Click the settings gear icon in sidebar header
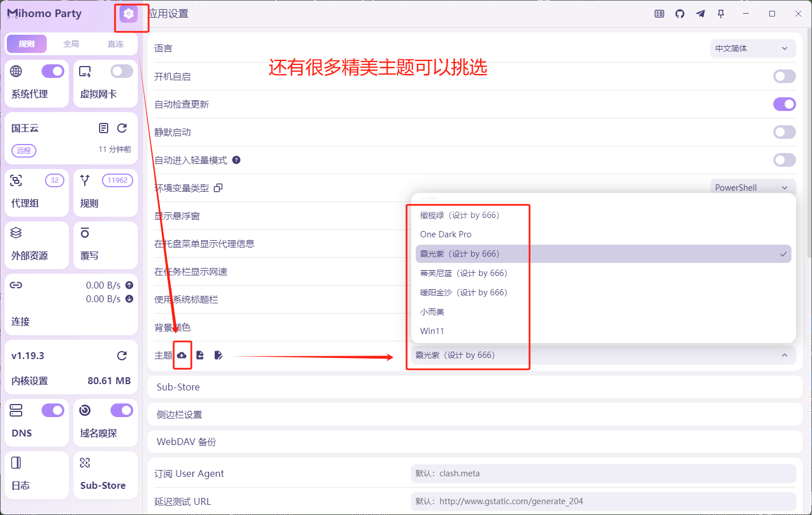This screenshot has height=515, width=812. click(129, 14)
